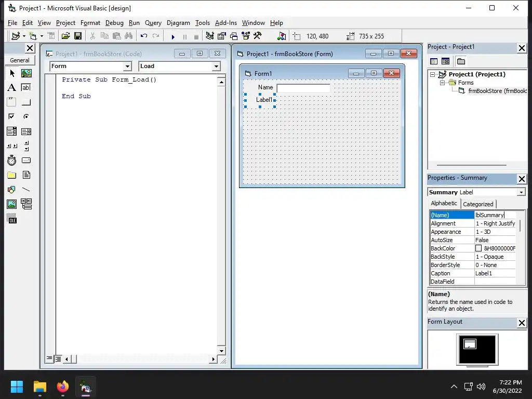Save the project with the floppy icon
This screenshot has width=532, height=399.
[x=78, y=36]
